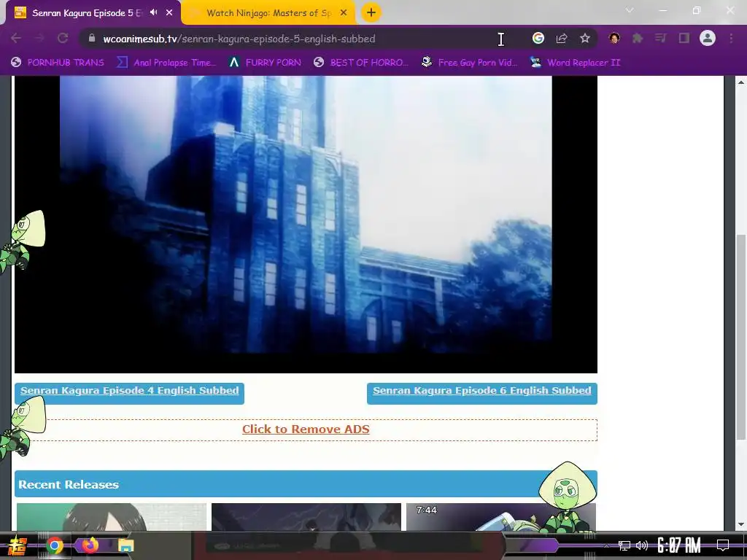The width and height of the screenshot is (747, 560).
Task: Open Google Chrome from the taskbar
Action: click(x=55, y=545)
